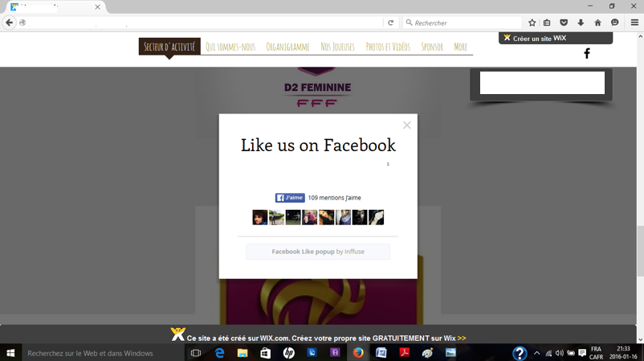Open the Secteur d'activité menu tab
This screenshot has height=361, width=644.
point(169,47)
